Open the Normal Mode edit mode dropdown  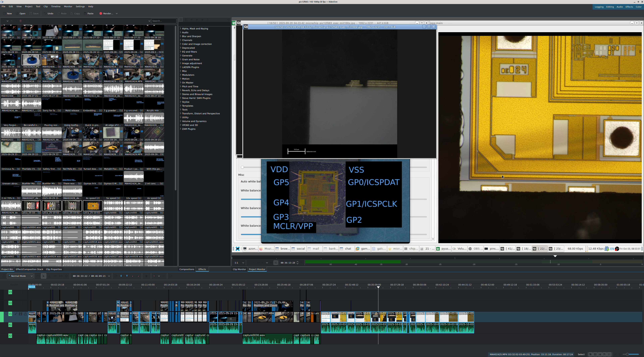pos(20,276)
